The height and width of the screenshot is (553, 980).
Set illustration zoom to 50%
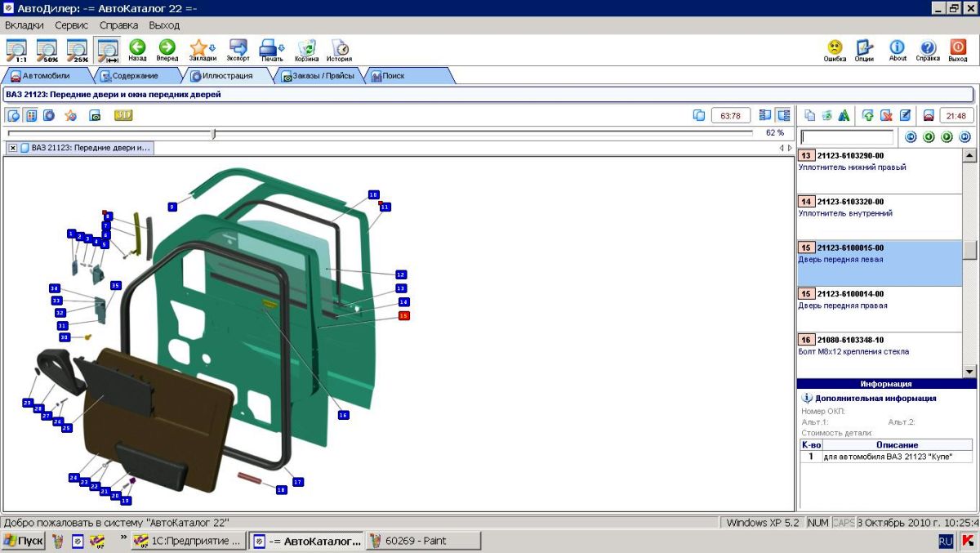pyautogui.click(x=47, y=51)
